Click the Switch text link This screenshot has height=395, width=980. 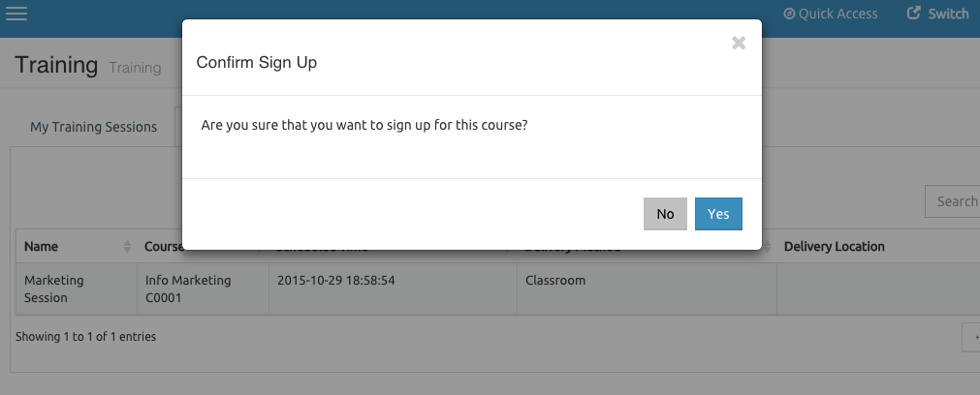(x=948, y=14)
